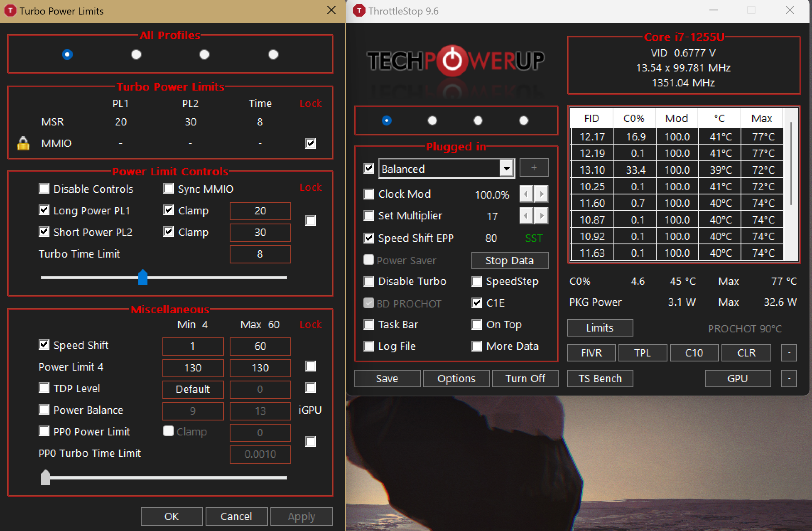Enable the More Data checkbox
This screenshot has height=531, width=812.
(x=477, y=346)
